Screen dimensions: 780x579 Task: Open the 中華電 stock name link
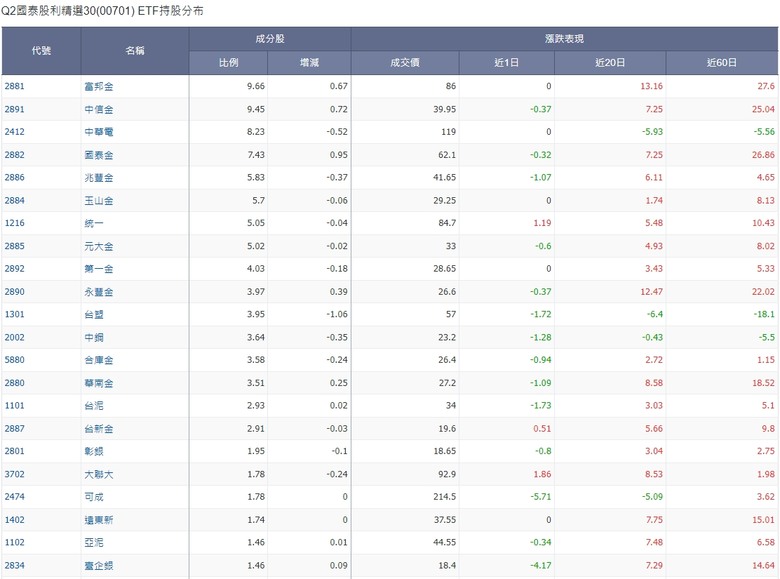tap(98, 132)
